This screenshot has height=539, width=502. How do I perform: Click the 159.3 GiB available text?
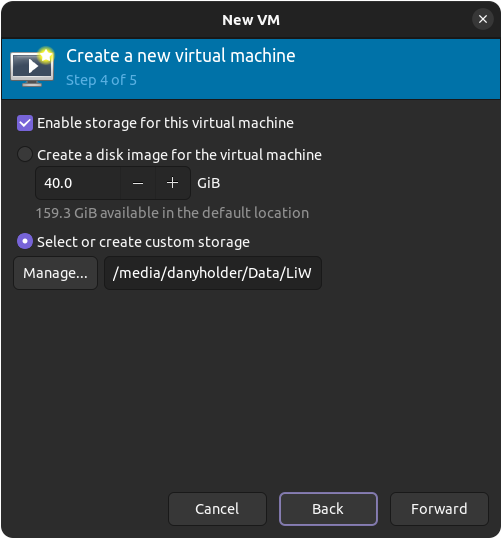[x=172, y=213]
